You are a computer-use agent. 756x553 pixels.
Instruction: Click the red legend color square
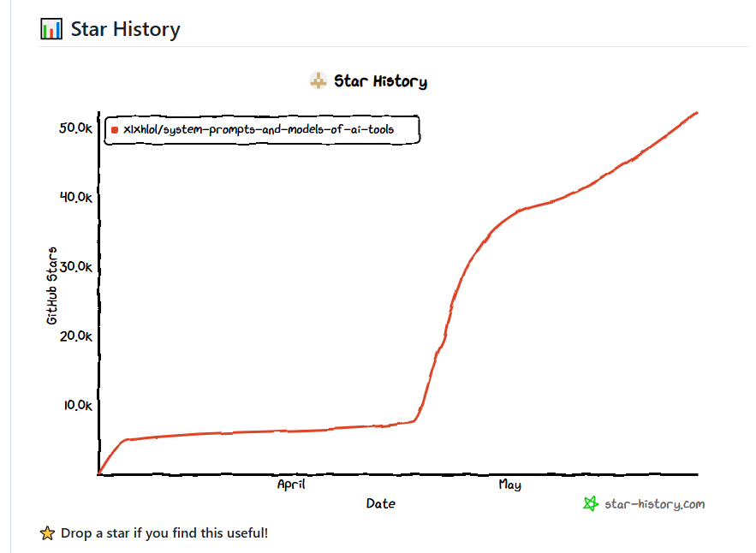tap(114, 130)
